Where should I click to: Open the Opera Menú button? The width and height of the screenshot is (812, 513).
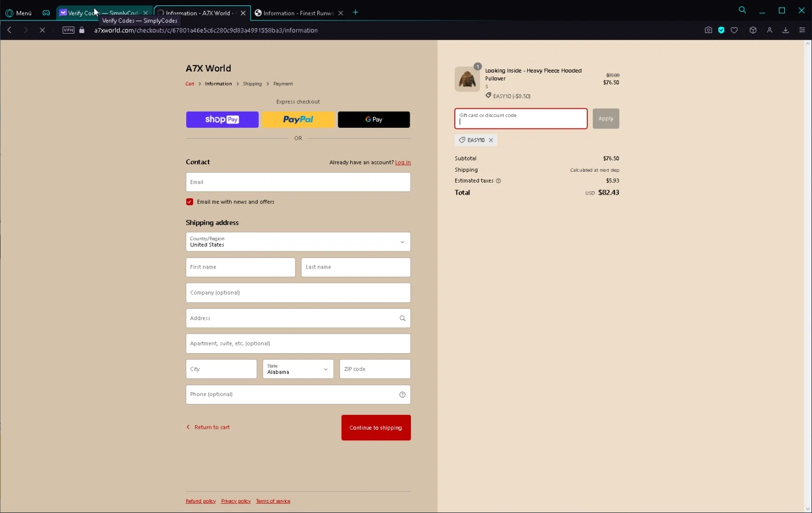coord(18,13)
